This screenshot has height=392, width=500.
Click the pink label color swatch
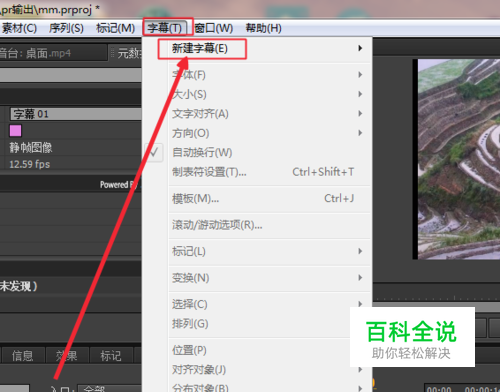[x=15, y=130]
